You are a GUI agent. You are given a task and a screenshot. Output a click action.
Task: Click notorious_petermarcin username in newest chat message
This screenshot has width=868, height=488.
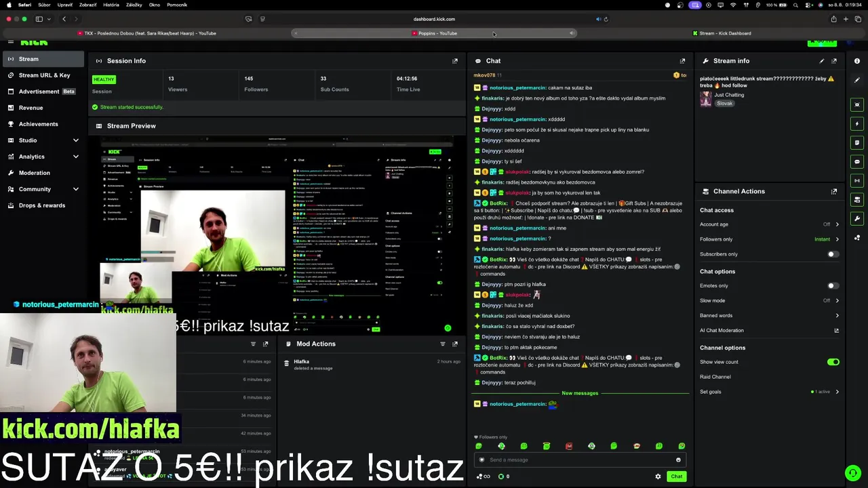(518, 404)
